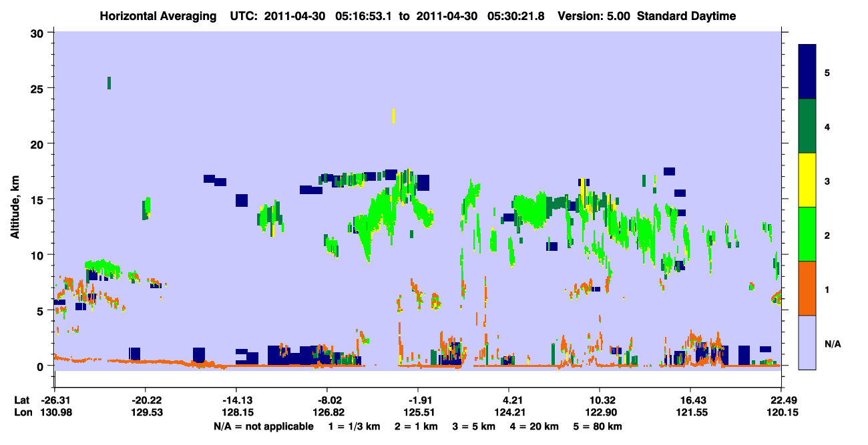Click the dark blue colorbar segment labeled 5

click(807, 72)
